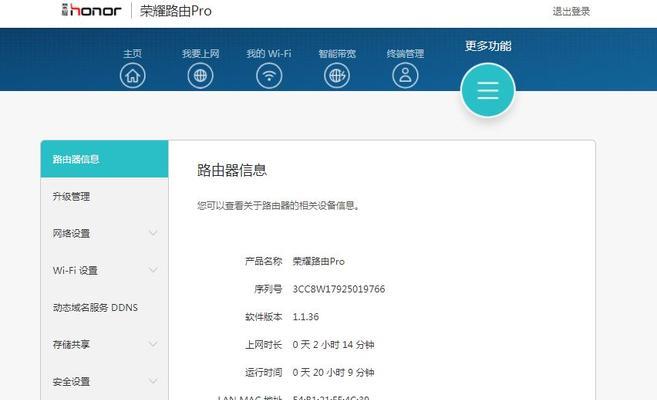
Task: Select 路由器信息 in the sidebar
Action: point(104,159)
